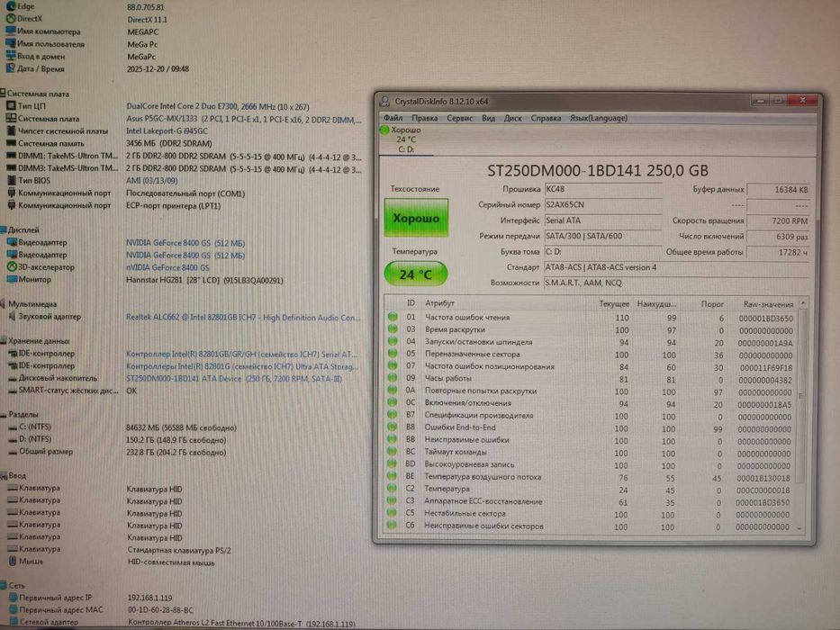
Task: Click the total work time value 17282 ч
Action: [778, 252]
